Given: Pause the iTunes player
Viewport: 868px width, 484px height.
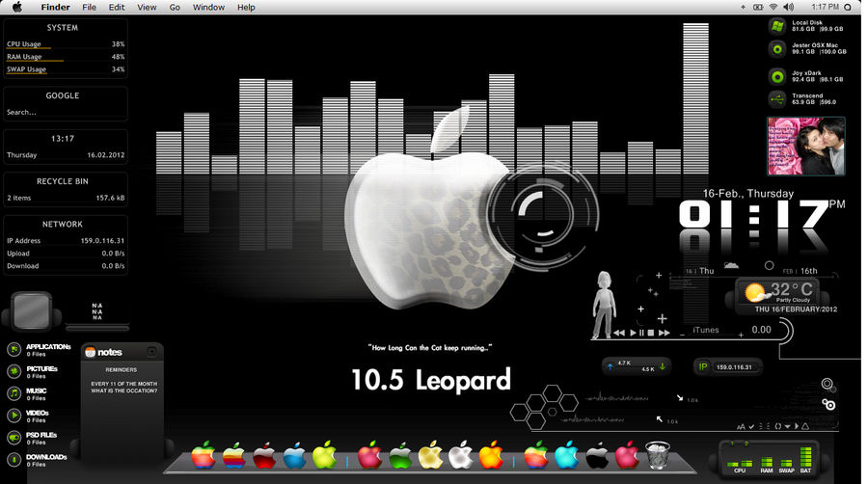Looking at the screenshot, I should click(641, 333).
